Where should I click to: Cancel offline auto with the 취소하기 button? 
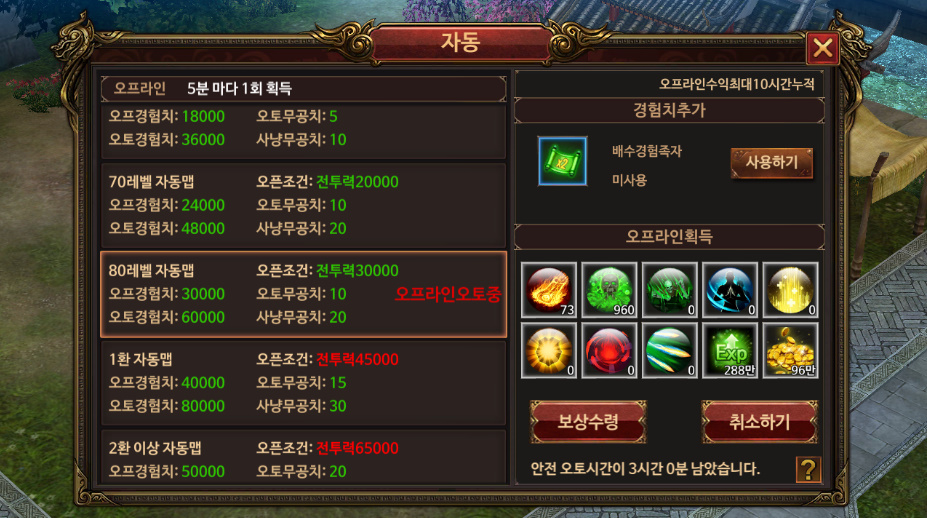point(760,422)
